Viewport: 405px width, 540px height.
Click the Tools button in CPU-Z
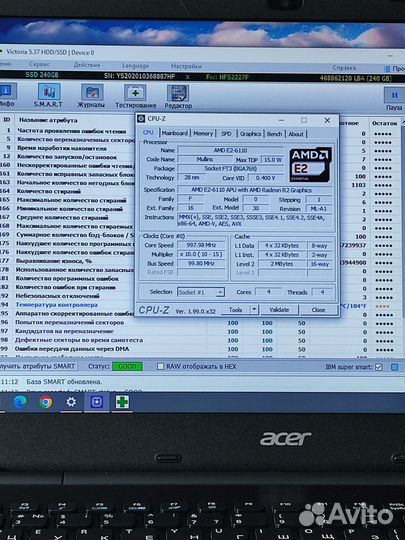tap(236, 310)
